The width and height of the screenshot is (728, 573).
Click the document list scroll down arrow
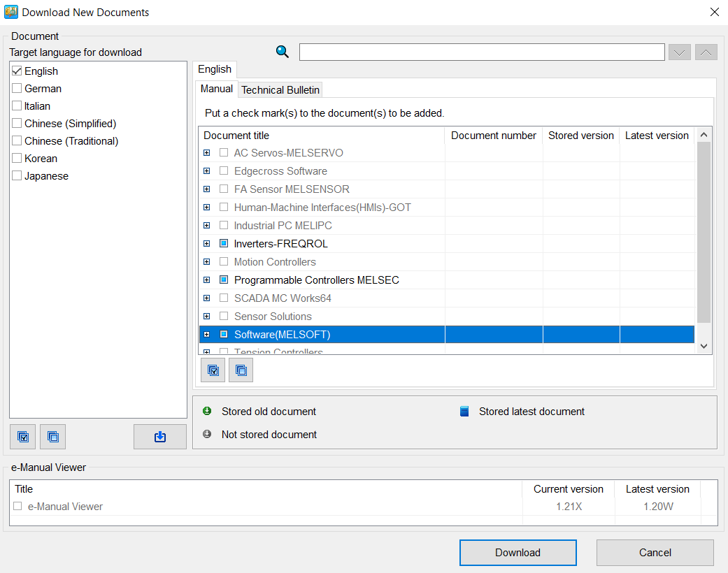[704, 346]
